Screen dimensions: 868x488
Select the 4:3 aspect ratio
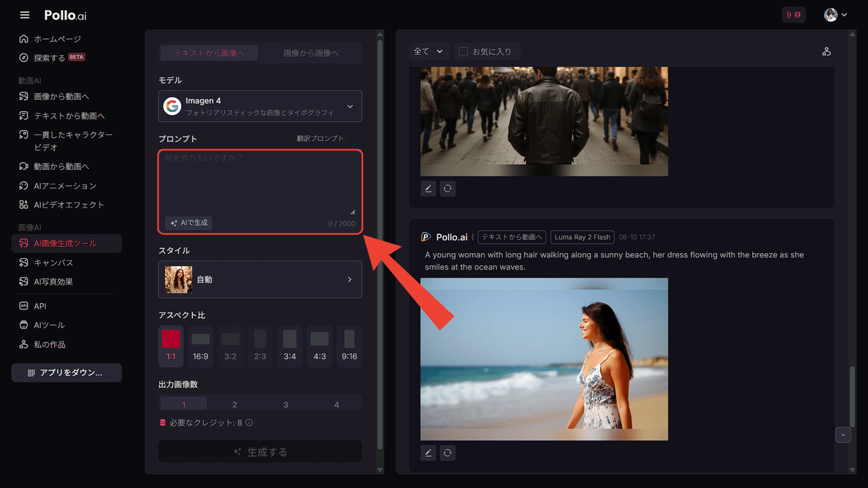pos(320,345)
